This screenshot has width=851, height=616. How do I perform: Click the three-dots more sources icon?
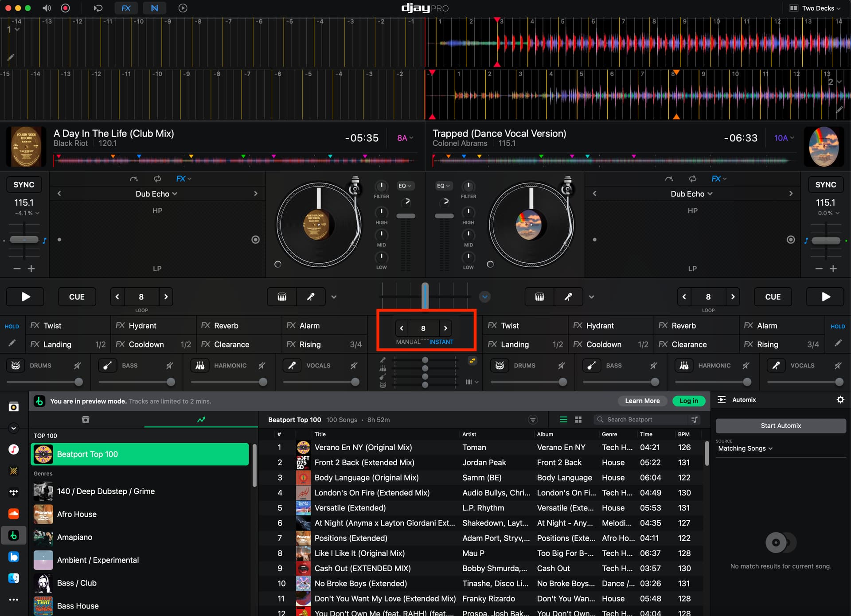click(14, 600)
